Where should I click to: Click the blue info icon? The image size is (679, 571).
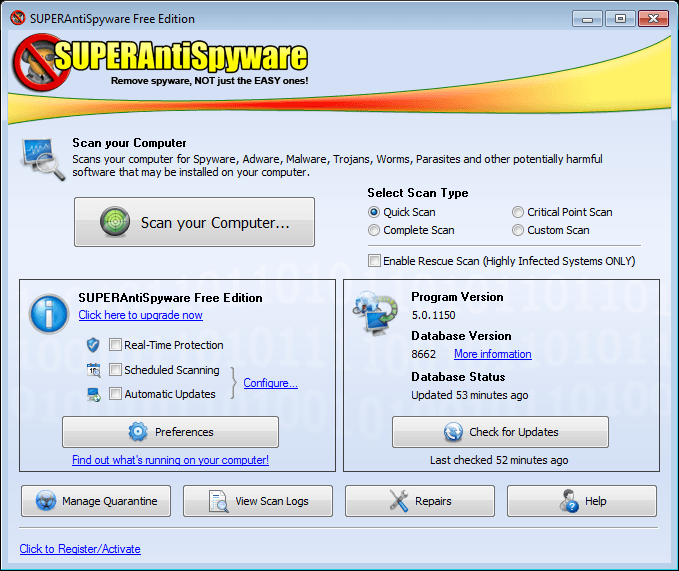coord(49,313)
